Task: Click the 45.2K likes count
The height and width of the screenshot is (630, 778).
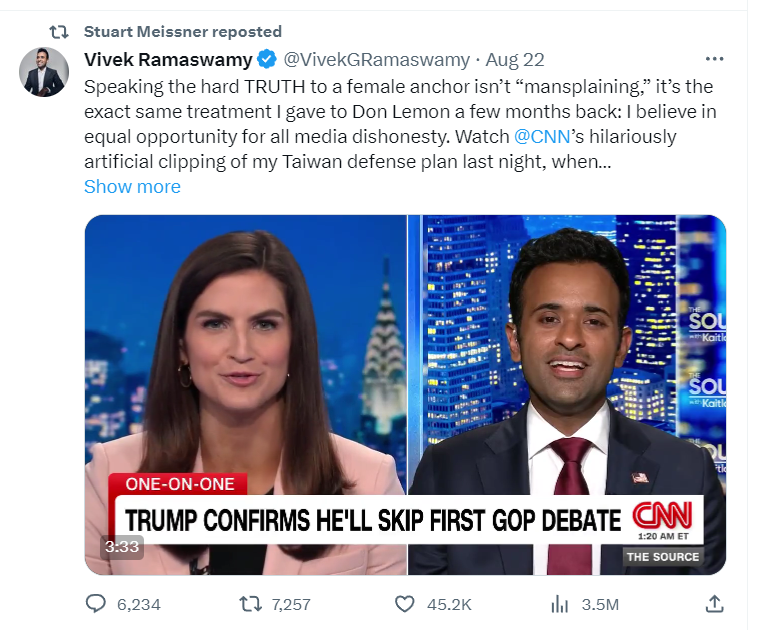Action: pos(449,604)
